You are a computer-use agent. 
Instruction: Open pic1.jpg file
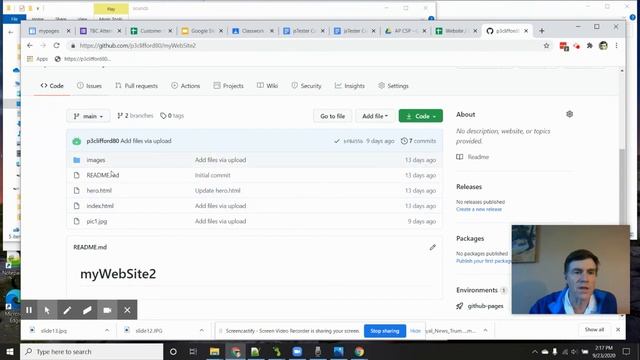click(97, 221)
